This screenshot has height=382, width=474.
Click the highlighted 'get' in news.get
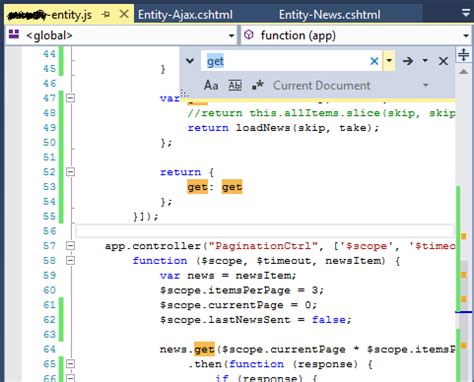pyautogui.click(x=204, y=349)
